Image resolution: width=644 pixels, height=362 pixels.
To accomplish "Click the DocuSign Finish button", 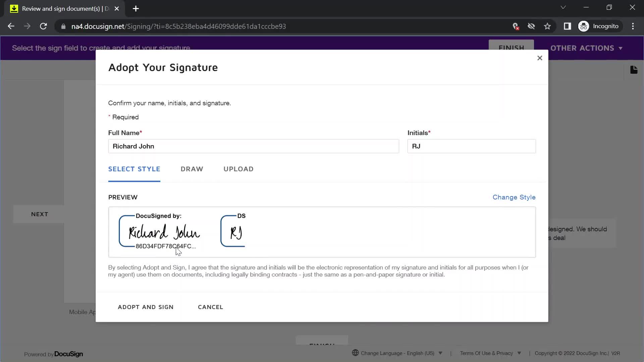I will click(511, 48).
